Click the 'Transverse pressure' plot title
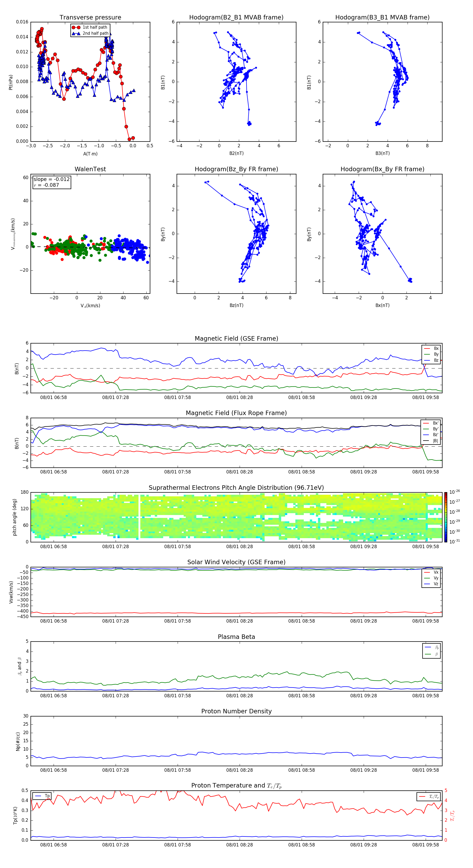This screenshot has height=868, width=473. pos(90,18)
